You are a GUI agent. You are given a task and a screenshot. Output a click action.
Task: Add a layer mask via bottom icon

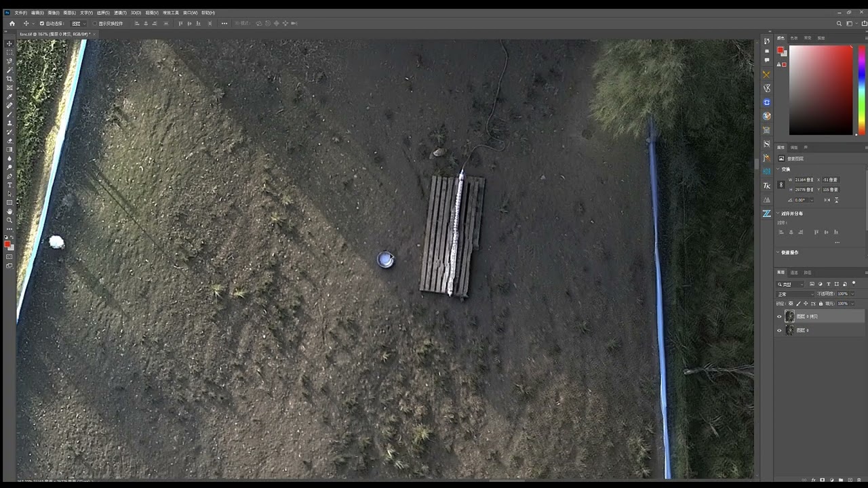pyautogui.click(x=823, y=480)
